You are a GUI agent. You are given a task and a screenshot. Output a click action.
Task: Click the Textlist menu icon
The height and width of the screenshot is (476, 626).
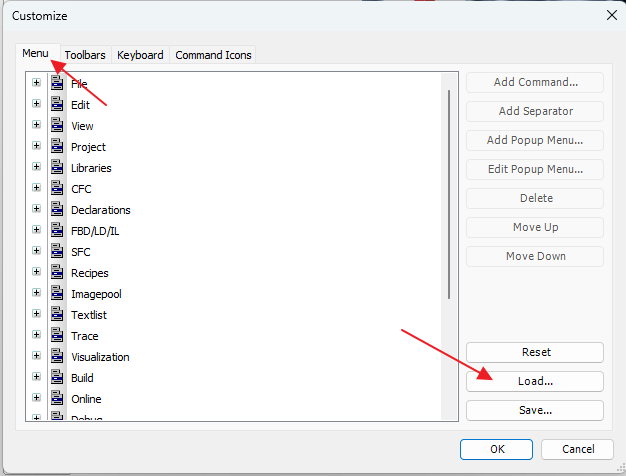coord(57,314)
